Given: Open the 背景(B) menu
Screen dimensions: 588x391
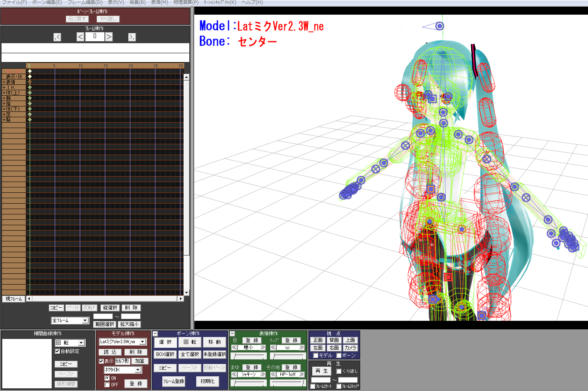Looking at the screenshot, I should point(137,2).
